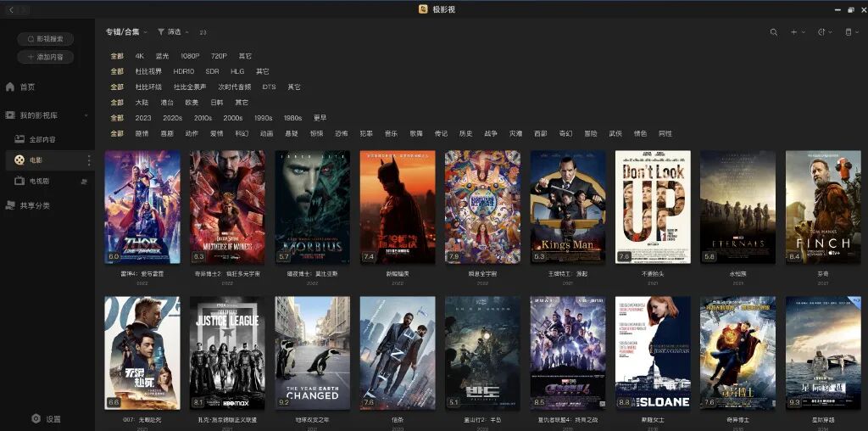Filter by 720P resolution
Image resolution: width=868 pixels, height=431 pixels.
220,56
